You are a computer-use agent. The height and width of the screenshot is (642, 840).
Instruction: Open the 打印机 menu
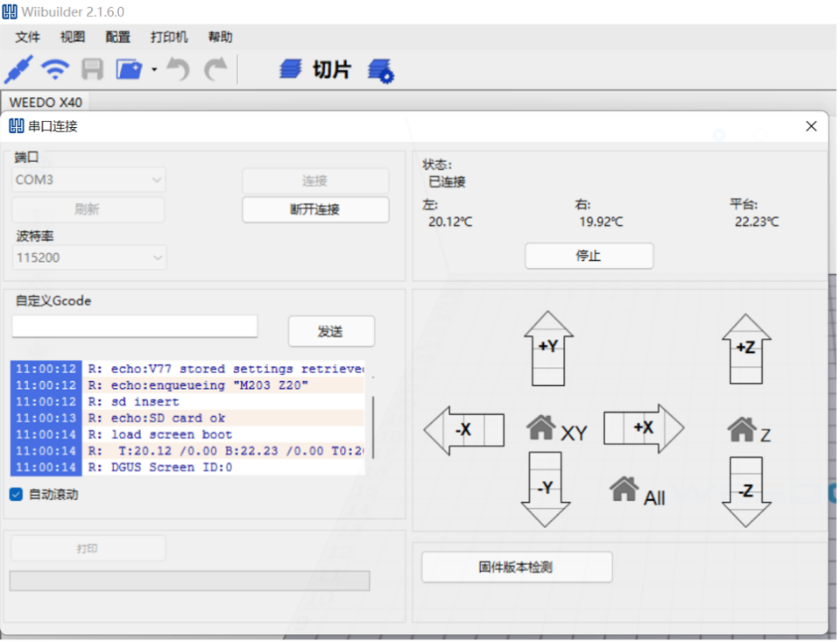(x=169, y=37)
